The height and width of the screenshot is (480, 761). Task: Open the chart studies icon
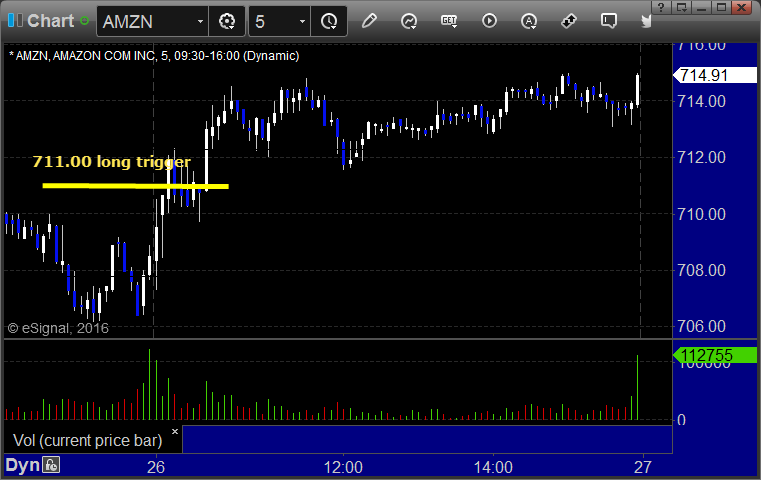[x=409, y=21]
